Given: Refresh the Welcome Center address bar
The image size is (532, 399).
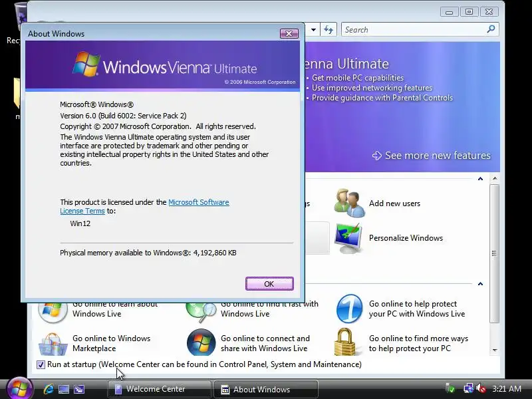Looking at the screenshot, I should pyautogui.click(x=329, y=29).
